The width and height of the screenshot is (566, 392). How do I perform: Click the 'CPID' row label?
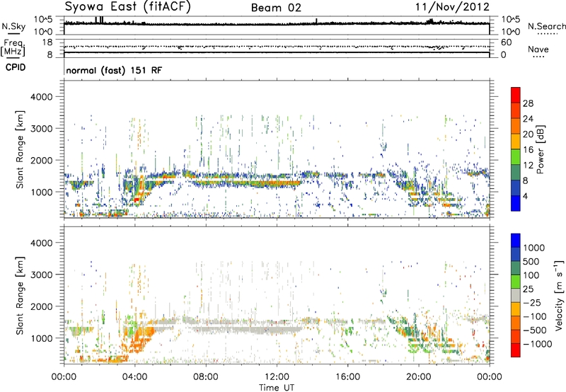pos(16,67)
